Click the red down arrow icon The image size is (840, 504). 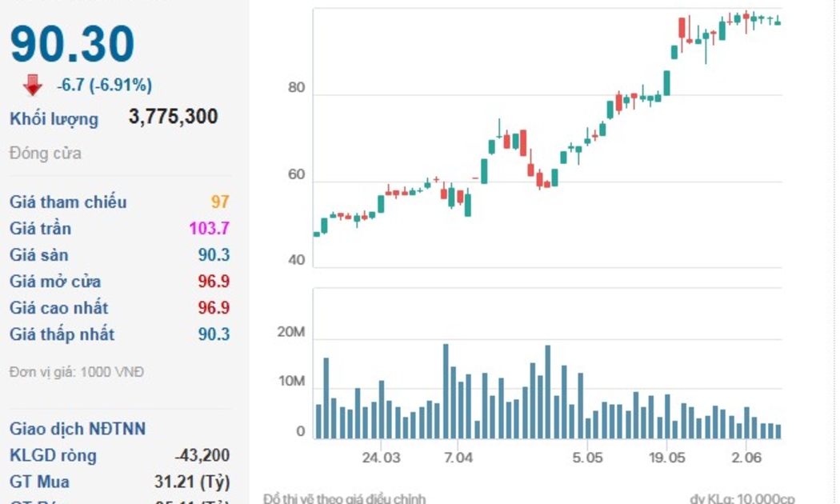tap(32, 85)
